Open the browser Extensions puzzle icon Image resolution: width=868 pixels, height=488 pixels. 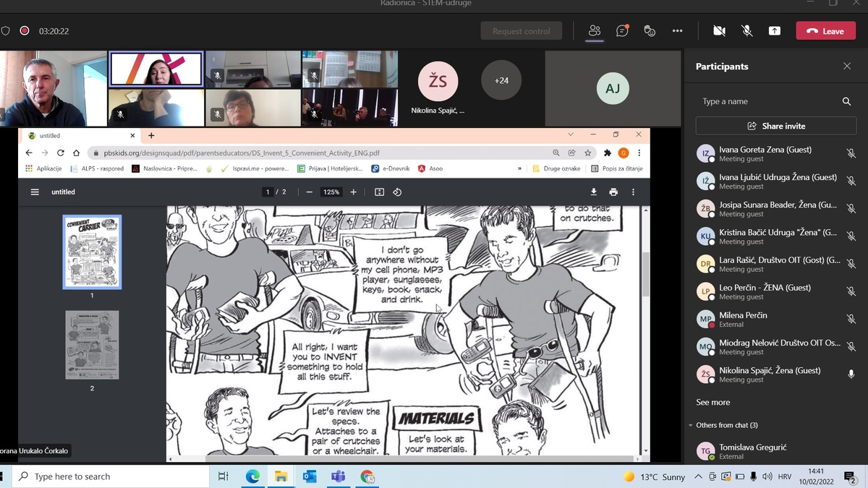click(608, 153)
